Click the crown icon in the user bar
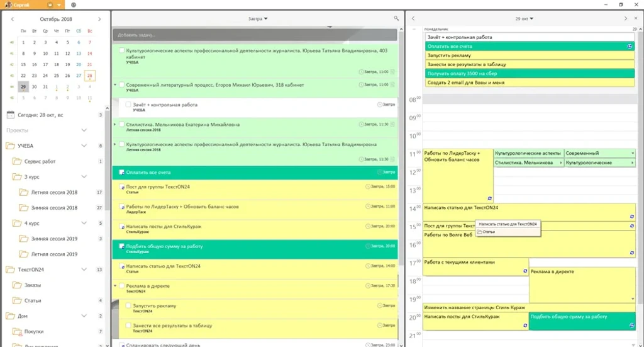644x347 pixels. coord(50,5)
